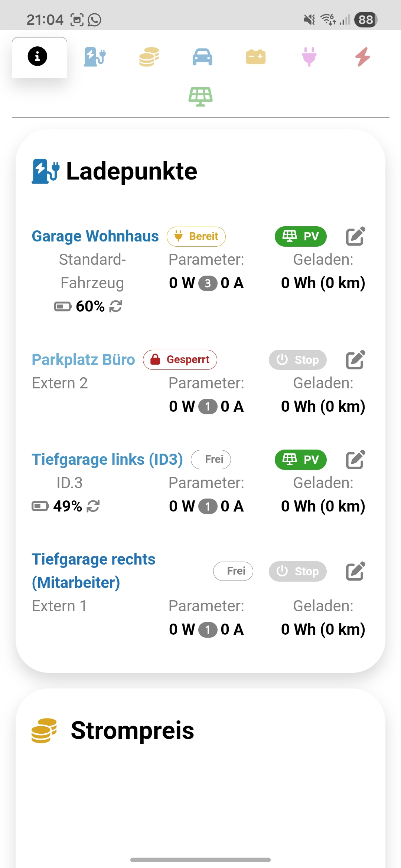Switch to the car vehicles tab
The width and height of the screenshot is (401, 868).
click(202, 57)
